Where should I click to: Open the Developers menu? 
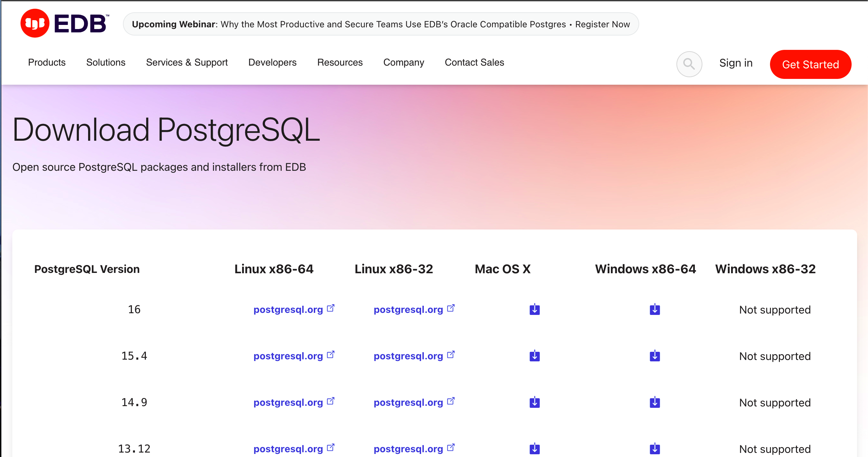coord(272,63)
